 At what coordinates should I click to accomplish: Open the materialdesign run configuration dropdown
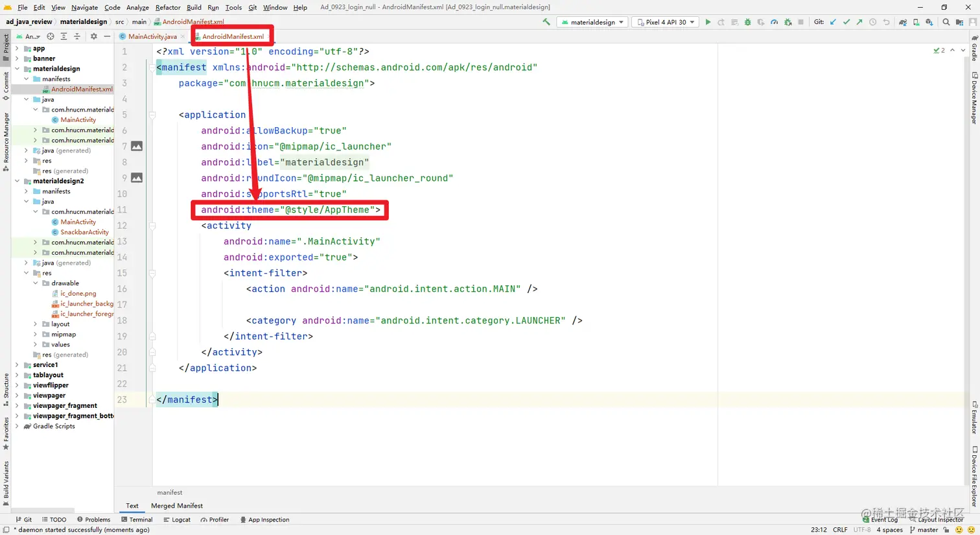(592, 22)
